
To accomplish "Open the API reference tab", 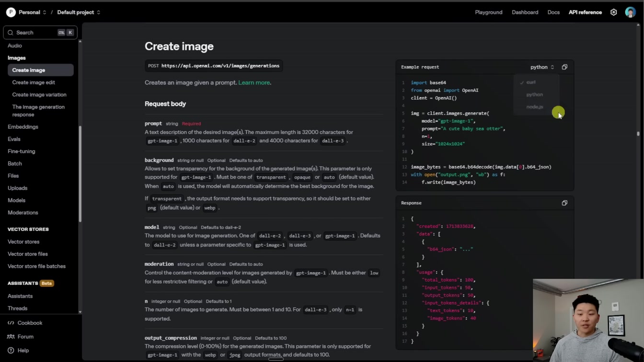I will coord(585,12).
